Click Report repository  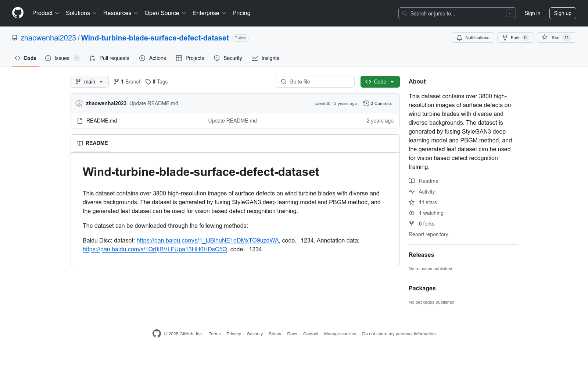click(x=428, y=234)
